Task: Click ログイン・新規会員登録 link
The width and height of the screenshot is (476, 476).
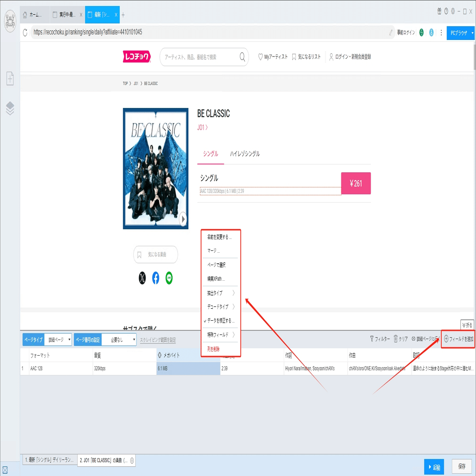Action: click(x=350, y=57)
